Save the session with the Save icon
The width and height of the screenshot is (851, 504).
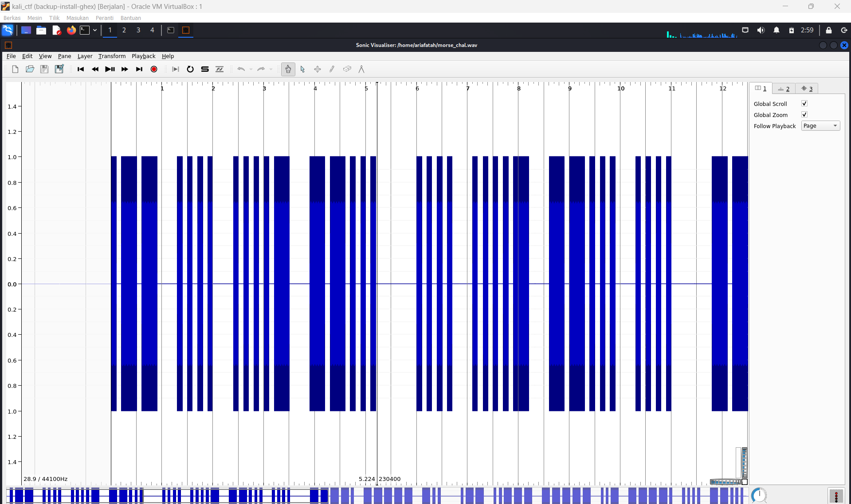click(x=44, y=69)
